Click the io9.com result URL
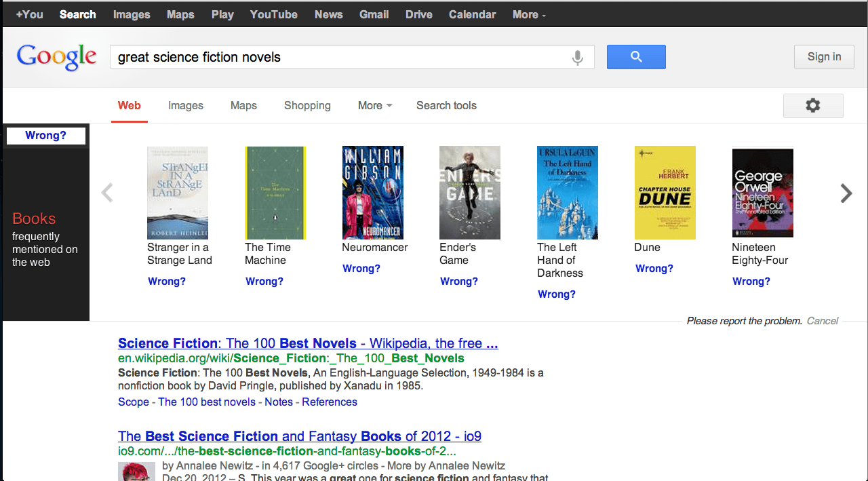This screenshot has height=481, width=868. (x=287, y=451)
